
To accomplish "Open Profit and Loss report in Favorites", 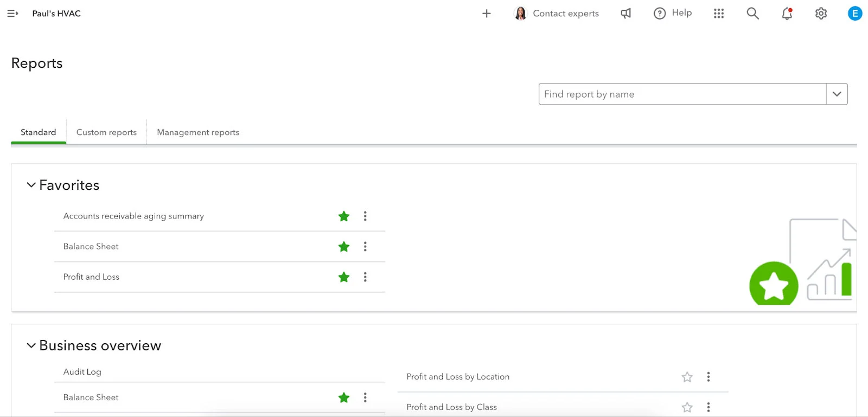I will [x=91, y=277].
